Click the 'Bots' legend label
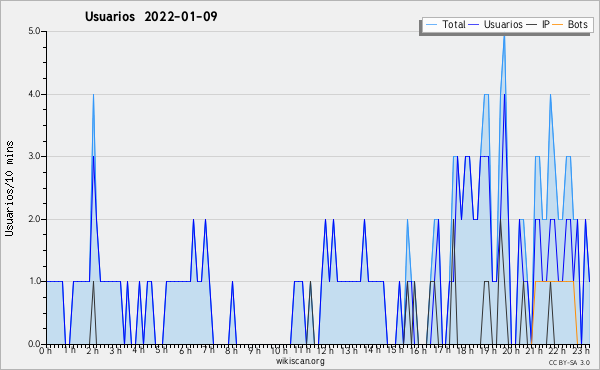Image resolution: width=600 pixels, height=370 pixels. click(577, 24)
